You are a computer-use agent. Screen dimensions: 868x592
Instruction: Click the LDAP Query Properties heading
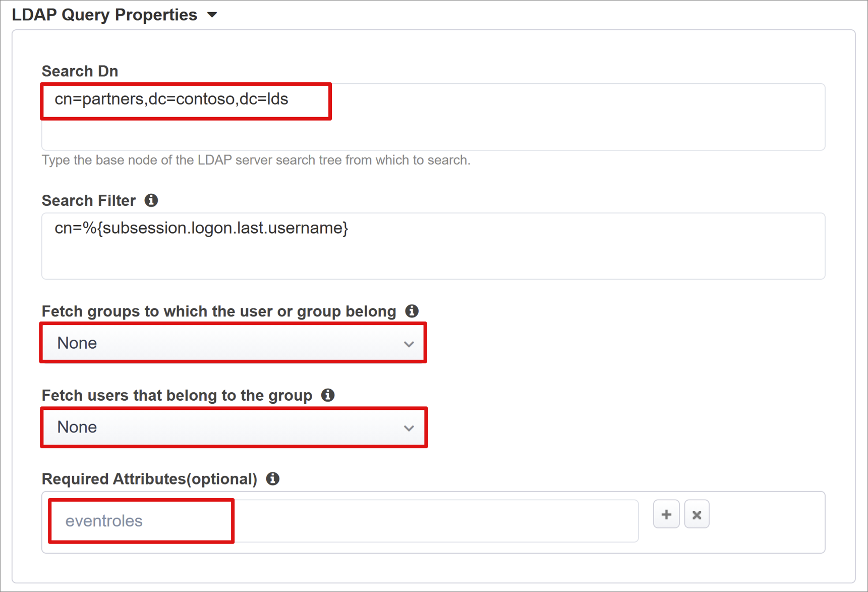tap(104, 14)
